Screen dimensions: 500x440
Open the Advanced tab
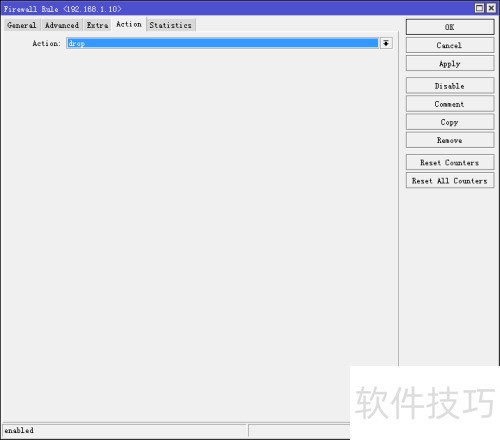(x=62, y=25)
